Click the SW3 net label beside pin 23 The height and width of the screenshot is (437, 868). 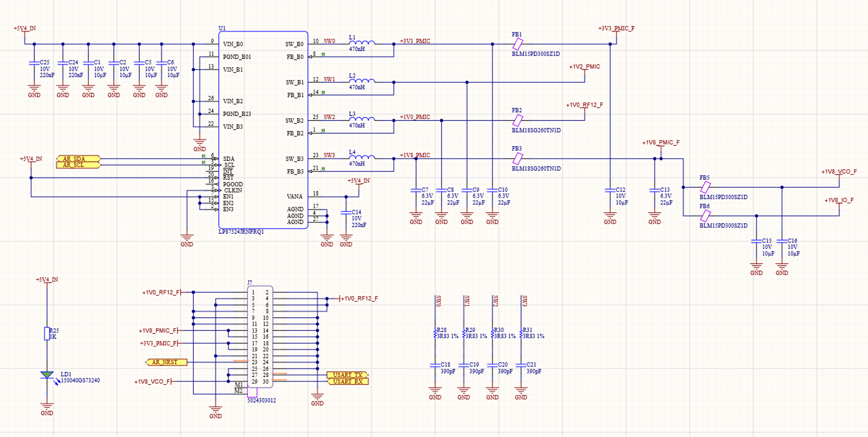click(330, 155)
